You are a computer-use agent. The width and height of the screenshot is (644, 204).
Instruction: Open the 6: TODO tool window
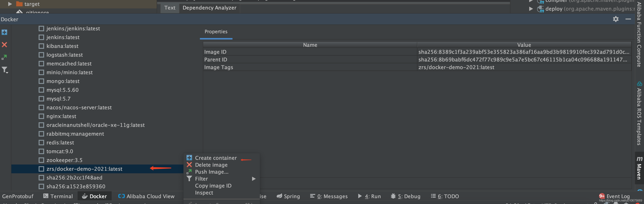click(445, 196)
